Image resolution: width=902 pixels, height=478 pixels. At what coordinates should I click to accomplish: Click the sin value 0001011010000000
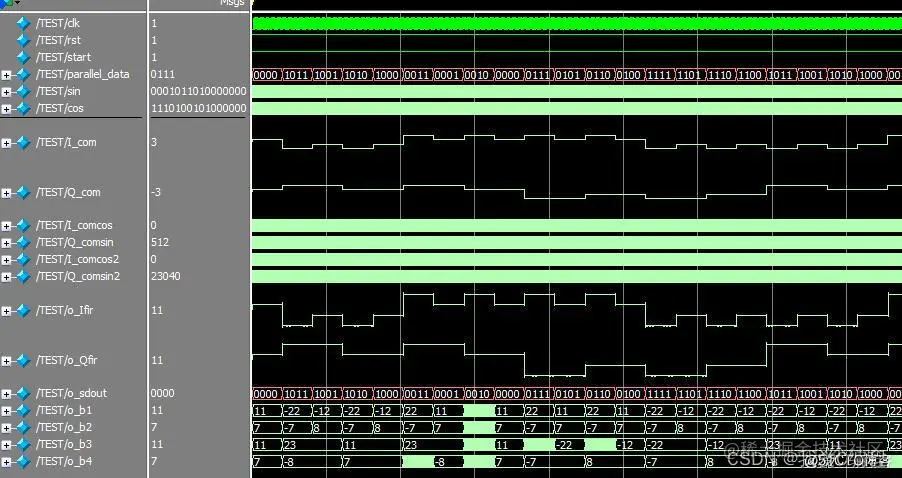coord(198,91)
